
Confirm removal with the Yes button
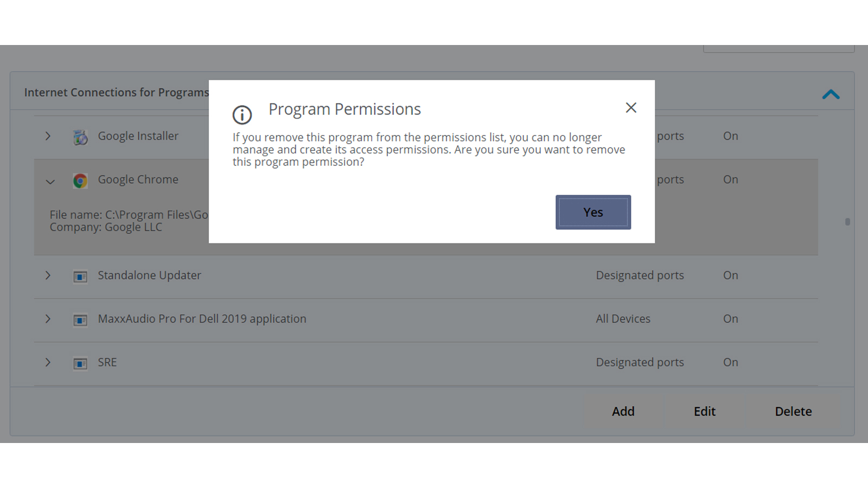593,212
